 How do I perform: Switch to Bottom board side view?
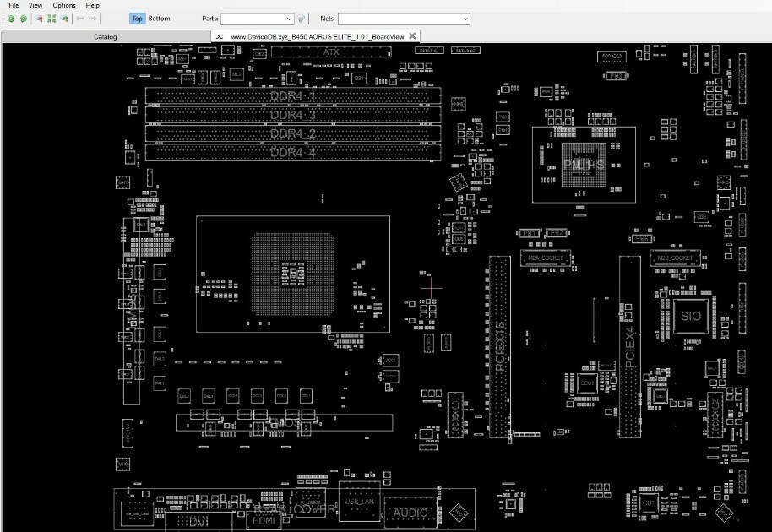click(159, 19)
